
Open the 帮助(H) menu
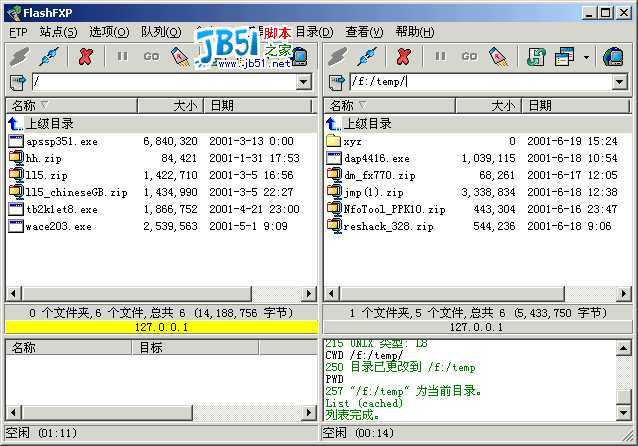pyautogui.click(x=415, y=32)
